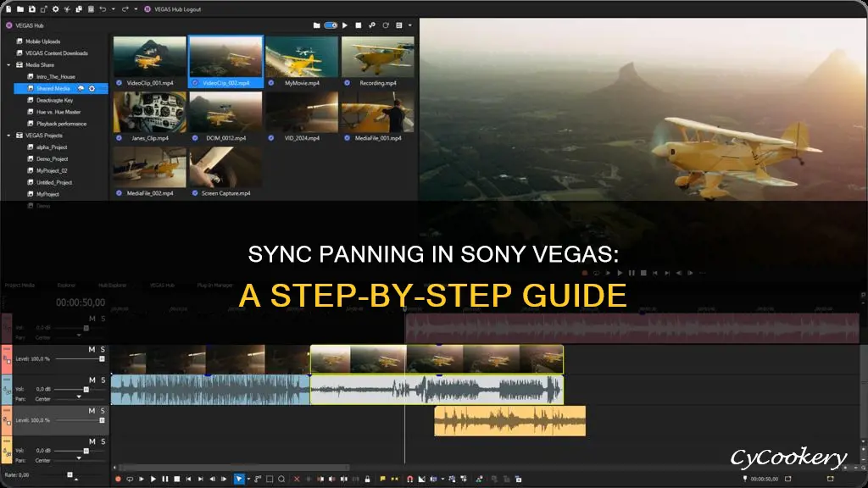The width and height of the screenshot is (868, 488).
Task: Click the Pan handle on the yellow audio track
Action: 79,458
